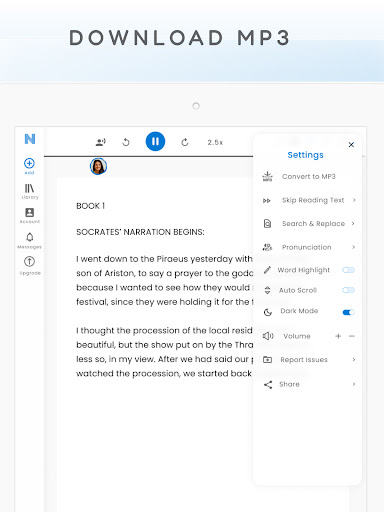Open the Library sidebar icon

[29, 188]
